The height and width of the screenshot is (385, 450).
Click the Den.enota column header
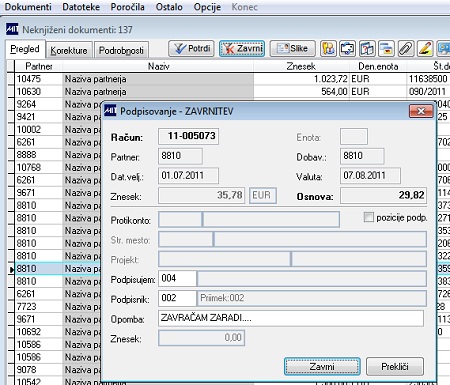tap(378, 66)
